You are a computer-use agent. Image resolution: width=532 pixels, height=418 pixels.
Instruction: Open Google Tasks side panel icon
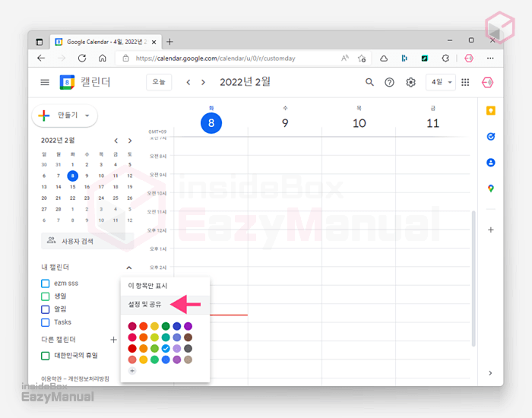(491, 136)
